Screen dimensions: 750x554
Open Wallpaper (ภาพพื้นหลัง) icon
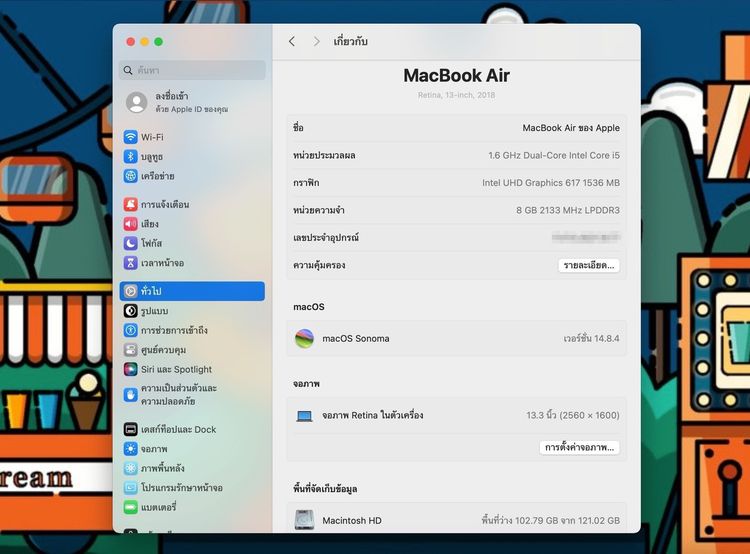(131, 468)
